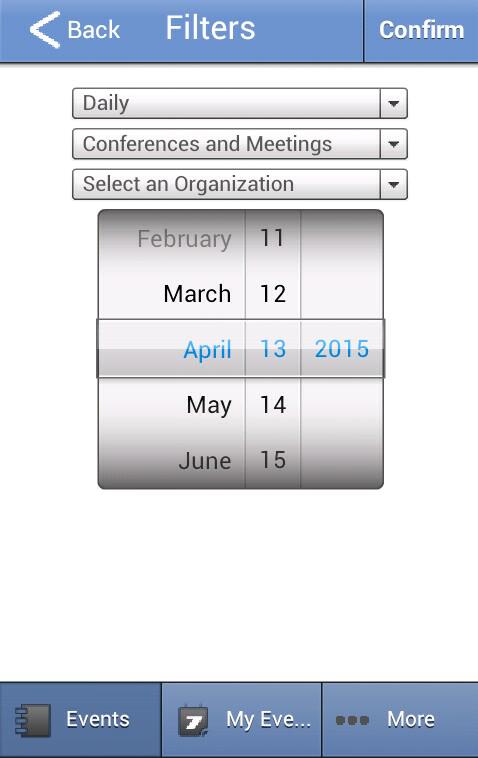
Task: Open the Events notebook icon
Action: click(33, 720)
